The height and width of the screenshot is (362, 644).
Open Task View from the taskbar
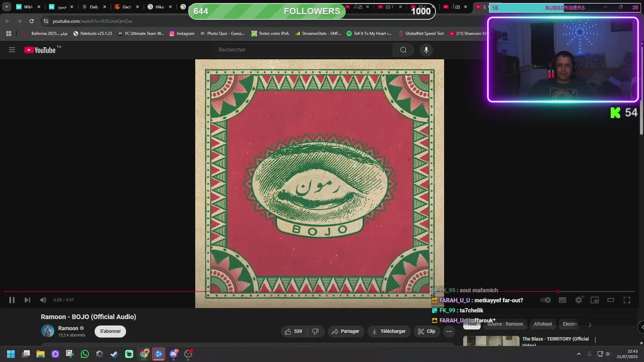tap(26, 354)
